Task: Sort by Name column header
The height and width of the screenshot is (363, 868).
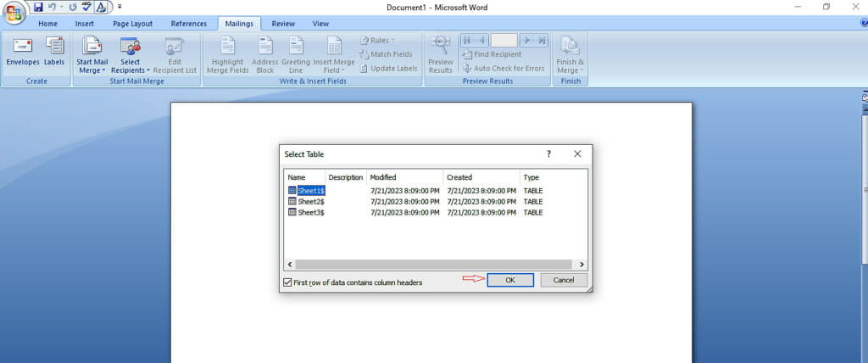Action: click(305, 177)
